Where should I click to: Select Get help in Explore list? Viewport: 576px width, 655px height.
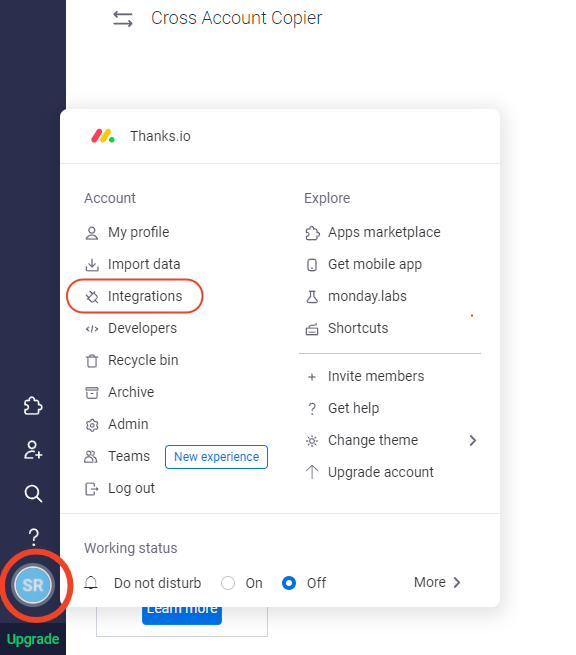point(353,408)
